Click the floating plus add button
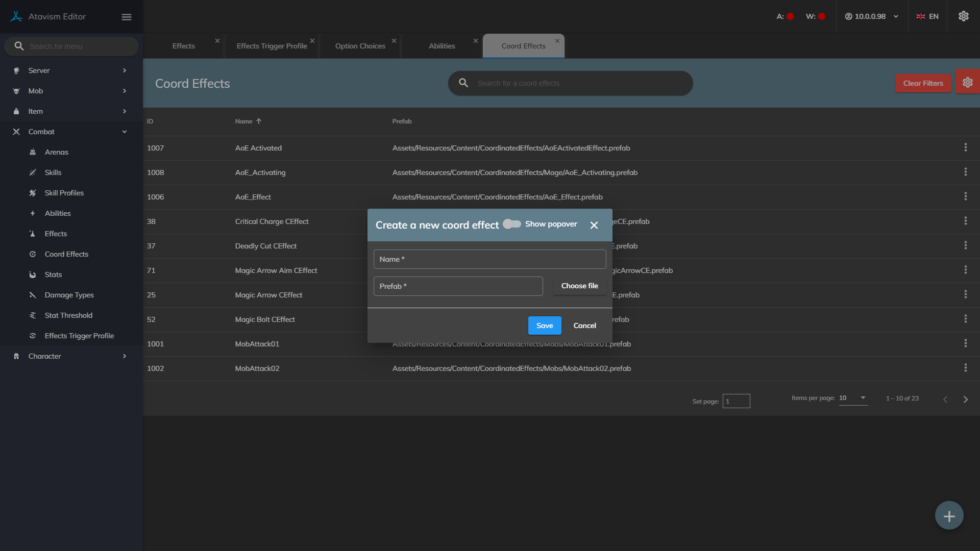Screen dimensions: 980x551 point(949,516)
